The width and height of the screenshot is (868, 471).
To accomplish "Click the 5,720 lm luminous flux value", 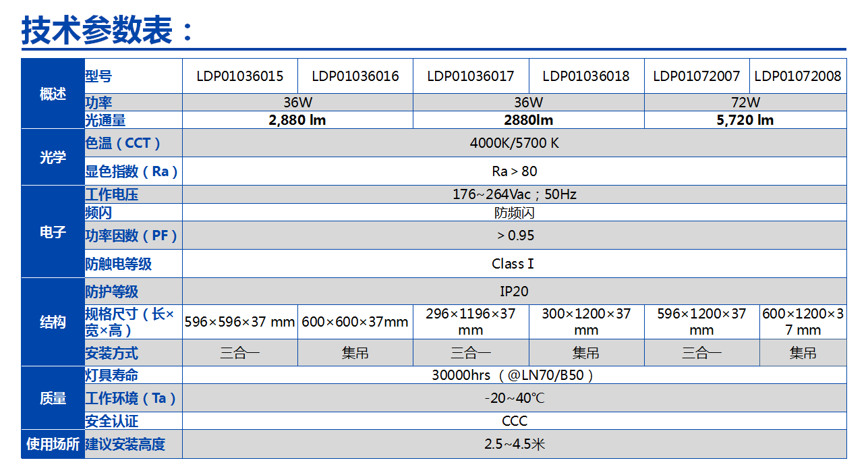I will 745,120.
